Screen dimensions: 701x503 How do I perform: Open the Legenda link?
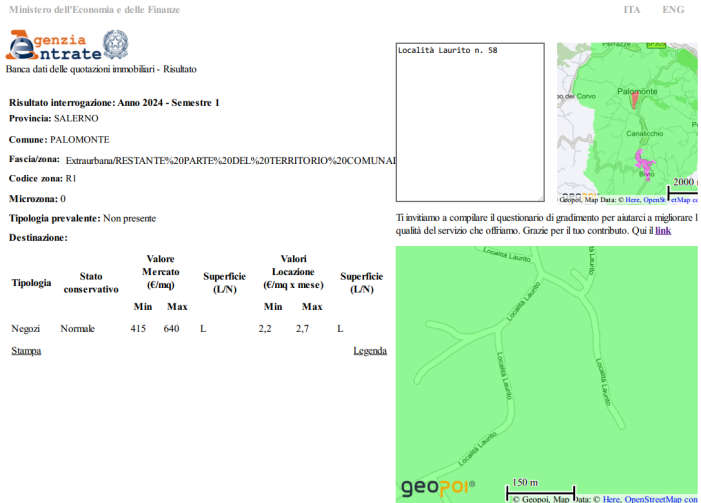[x=370, y=351]
